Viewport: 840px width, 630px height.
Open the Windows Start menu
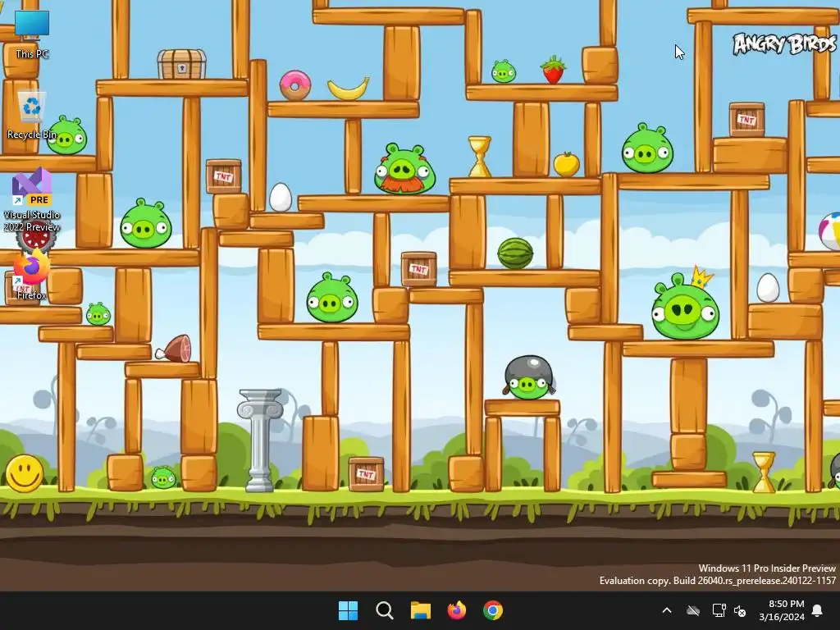pyautogui.click(x=348, y=610)
